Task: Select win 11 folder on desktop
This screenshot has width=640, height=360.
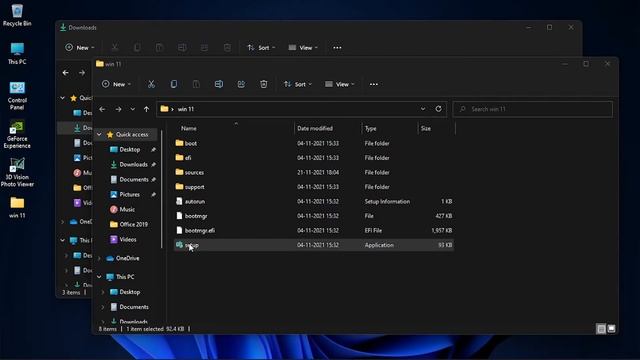Action: coord(17,207)
